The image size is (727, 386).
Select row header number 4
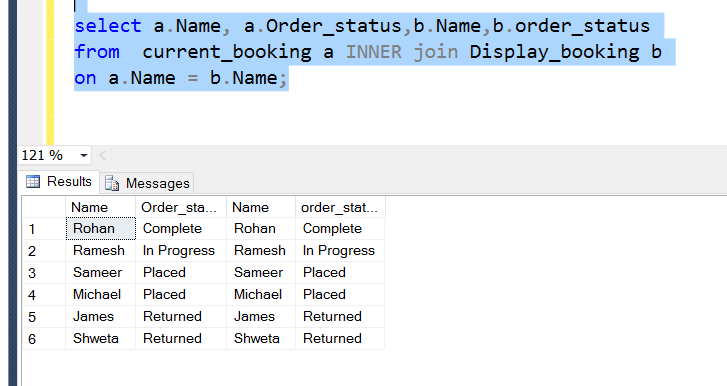[44, 295]
